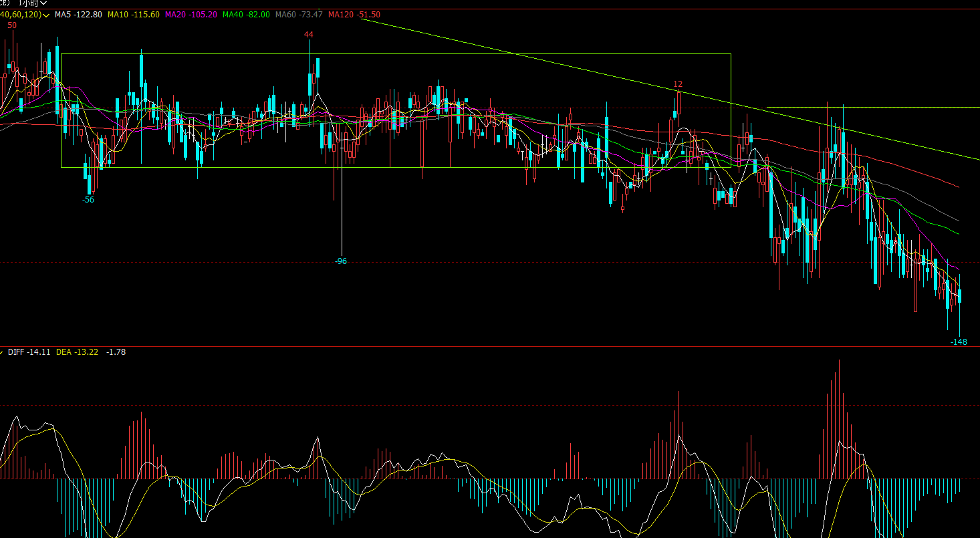Select the green MA40 -82.00 label
Viewport: 980px width, 538px height.
tap(245, 15)
